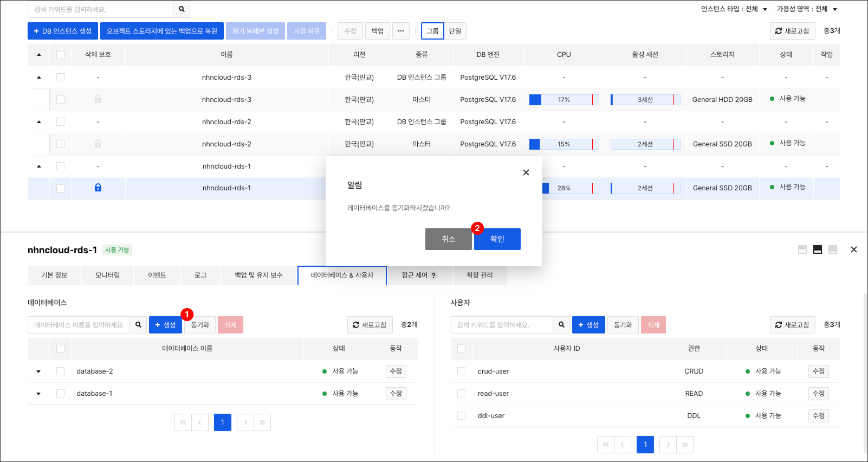Go to previous page in database pagination
Image resolution: width=868 pixels, height=462 pixels.
(x=200, y=422)
